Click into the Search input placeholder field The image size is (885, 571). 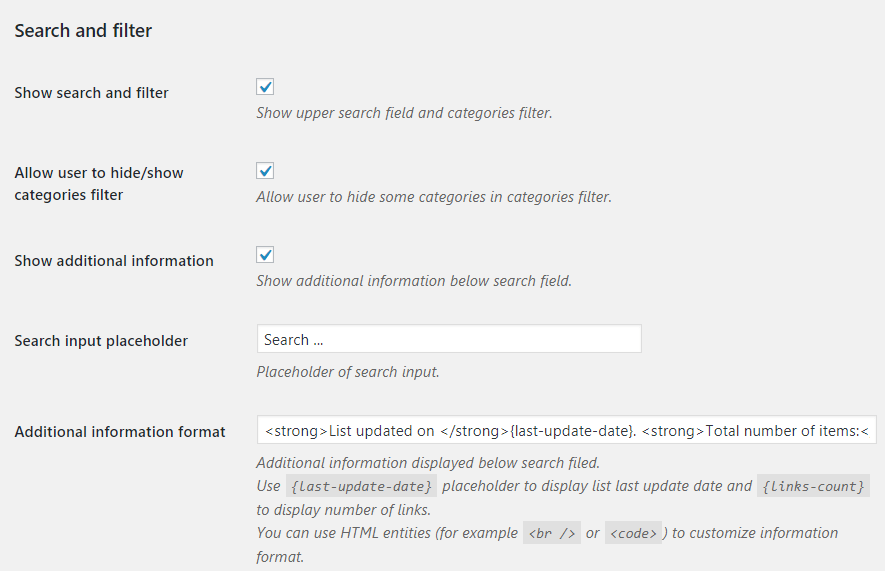pyautogui.click(x=448, y=339)
